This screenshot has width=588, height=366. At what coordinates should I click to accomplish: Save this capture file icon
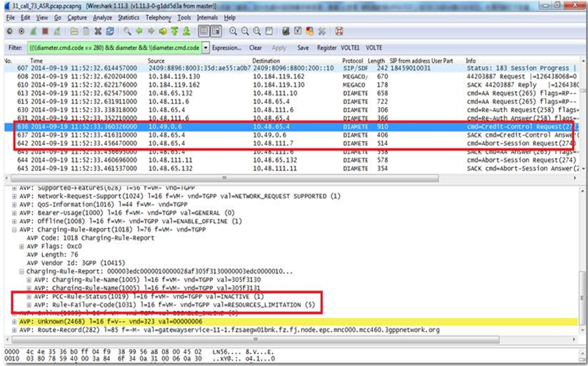(86, 32)
